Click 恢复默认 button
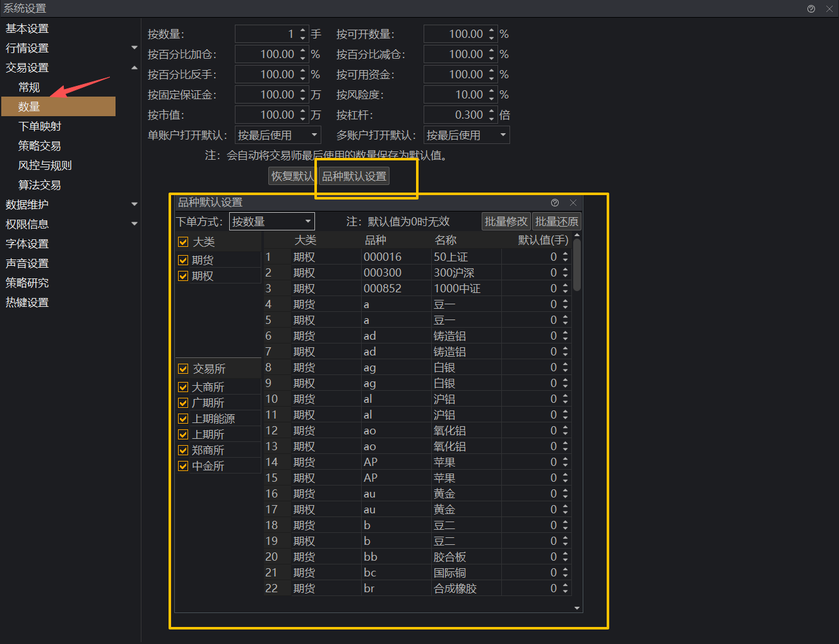Viewport: 839px width, 644px height. pos(292,176)
